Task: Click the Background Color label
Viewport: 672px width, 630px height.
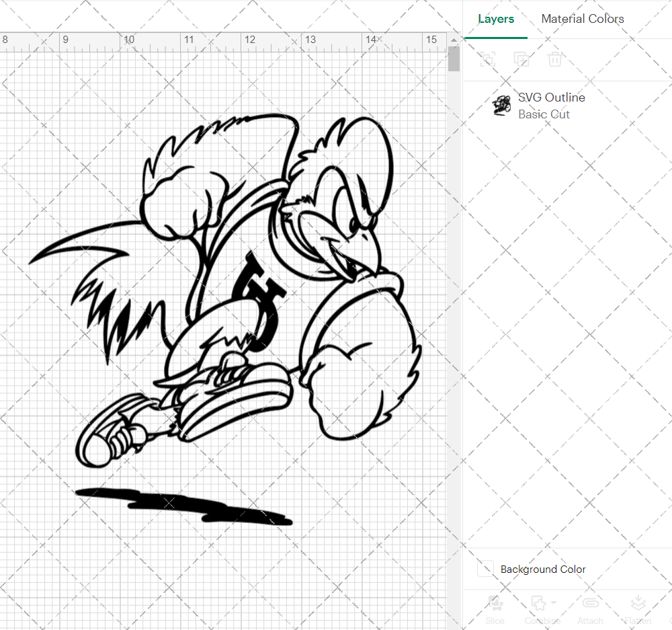Action: (x=543, y=569)
